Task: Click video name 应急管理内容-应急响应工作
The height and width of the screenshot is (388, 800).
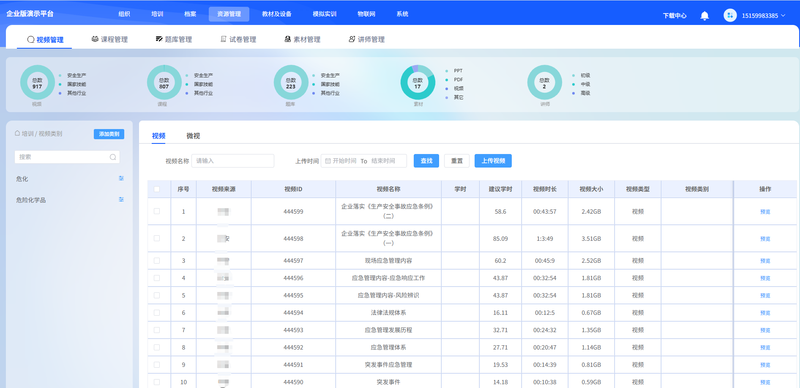Action: coord(388,278)
